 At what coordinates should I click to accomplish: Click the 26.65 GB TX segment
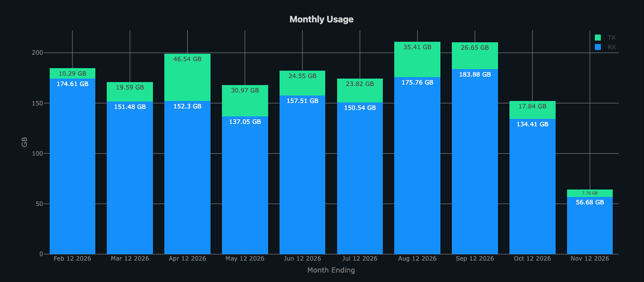(x=475, y=56)
